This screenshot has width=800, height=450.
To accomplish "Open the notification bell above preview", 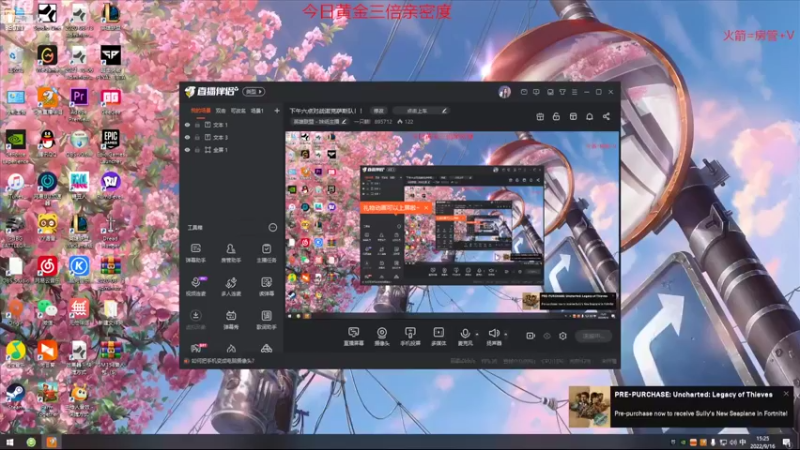I will coord(589,117).
